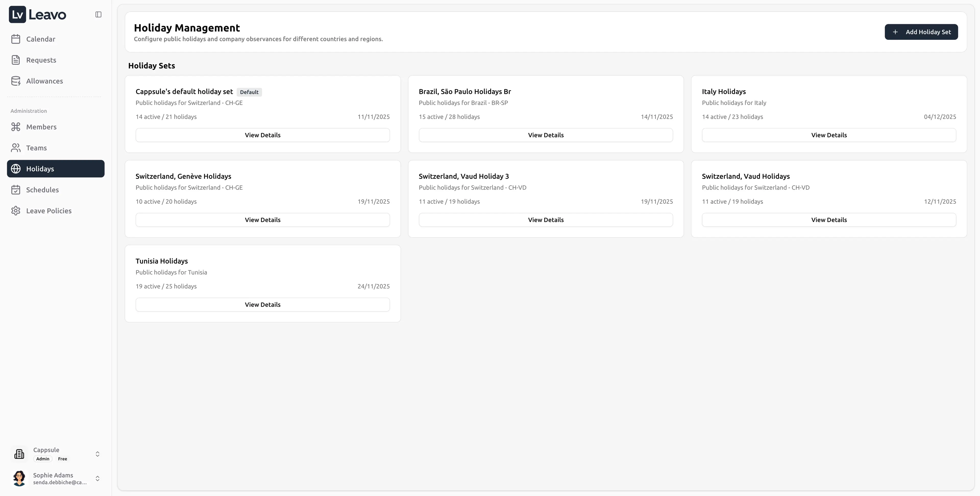Click Add Holiday Set button

tap(921, 32)
